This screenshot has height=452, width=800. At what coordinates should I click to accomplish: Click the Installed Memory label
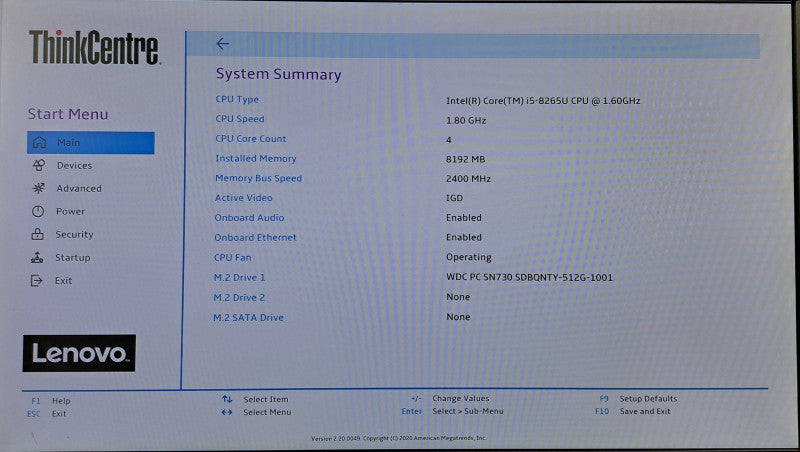coord(256,159)
